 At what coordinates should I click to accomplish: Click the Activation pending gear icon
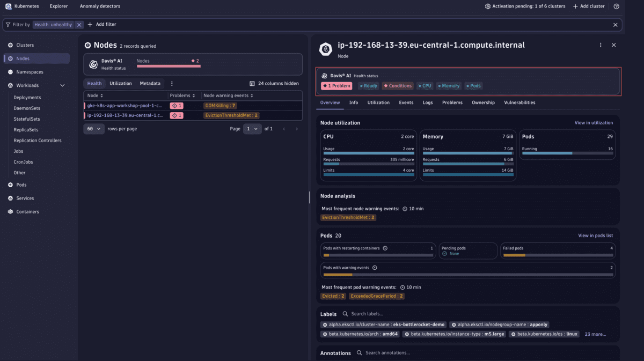487,6
